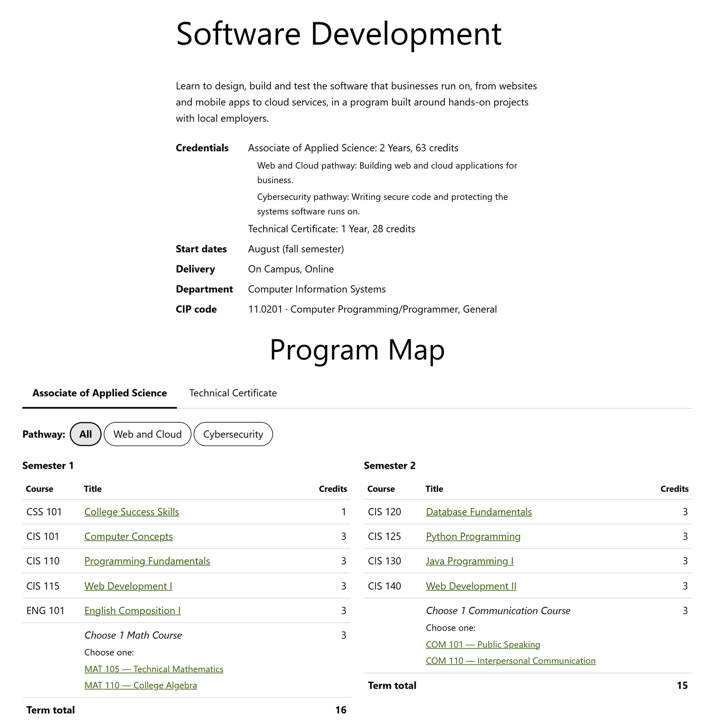The image size is (715, 728).
Task: Click the Choose 1 Math Course text
Action: [133, 635]
